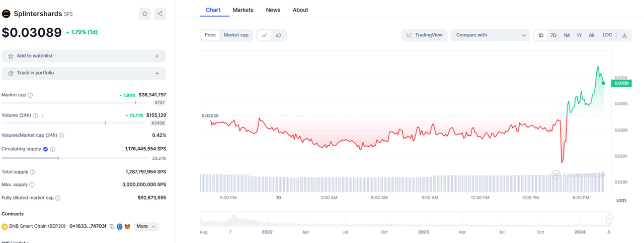Open the About tab
Image resolution: width=644 pixels, height=243 pixels.
tap(300, 10)
